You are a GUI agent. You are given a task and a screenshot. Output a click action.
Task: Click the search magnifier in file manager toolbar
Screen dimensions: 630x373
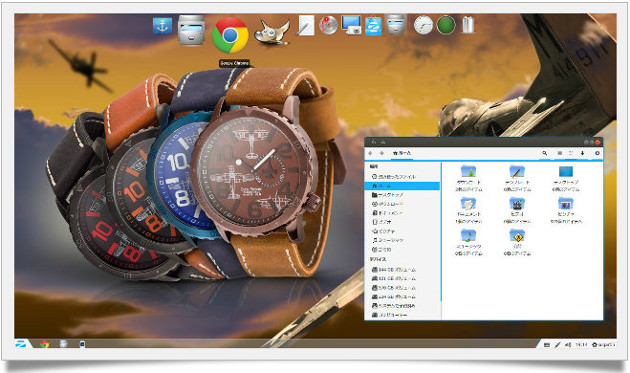pyautogui.click(x=545, y=153)
